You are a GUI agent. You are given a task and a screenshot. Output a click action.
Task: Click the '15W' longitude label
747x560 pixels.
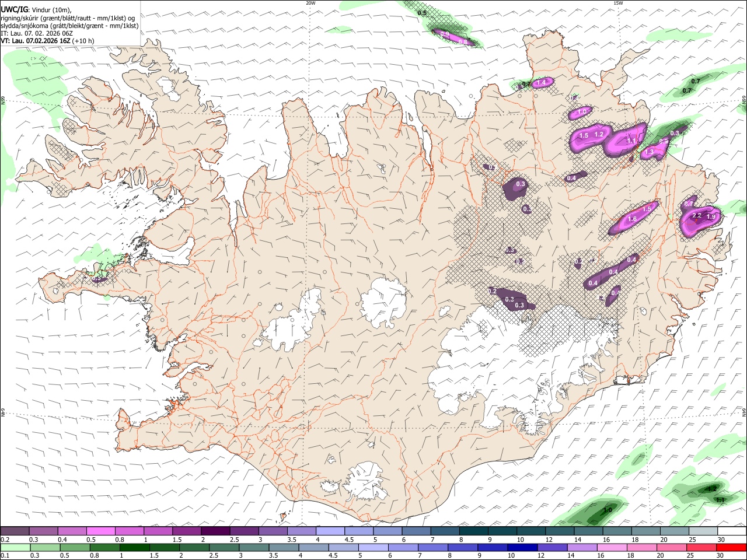tap(617, 3)
